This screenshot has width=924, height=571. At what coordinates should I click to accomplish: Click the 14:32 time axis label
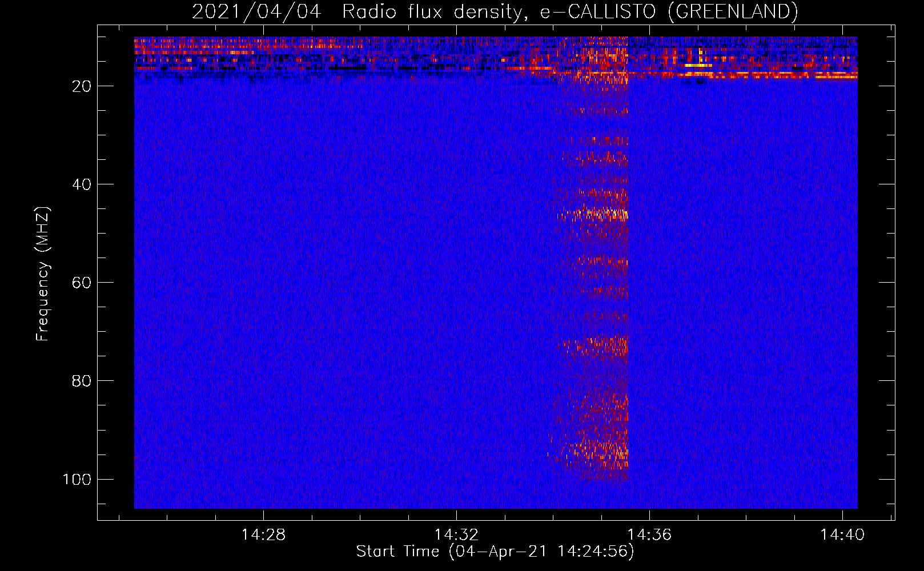(456, 535)
